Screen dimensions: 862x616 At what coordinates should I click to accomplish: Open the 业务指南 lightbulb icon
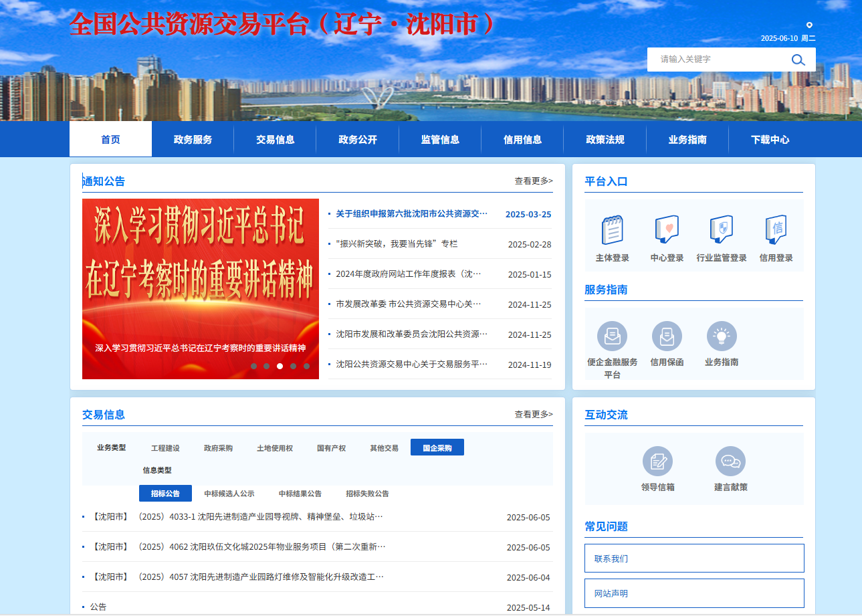pyautogui.click(x=721, y=336)
